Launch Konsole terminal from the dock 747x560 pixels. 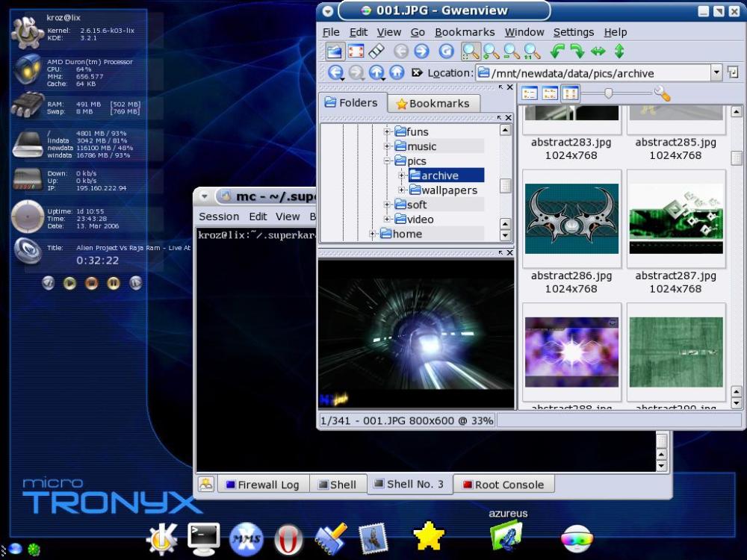pos(204,539)
